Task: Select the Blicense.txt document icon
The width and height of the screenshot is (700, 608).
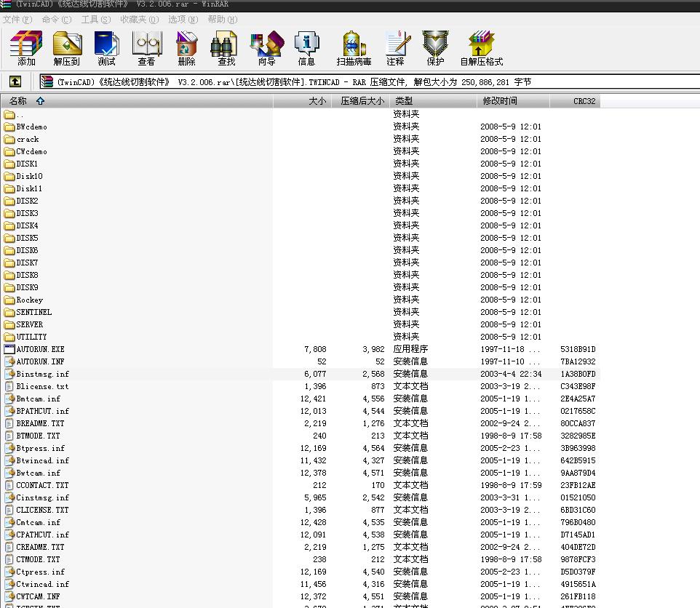Action: (9, 386)
